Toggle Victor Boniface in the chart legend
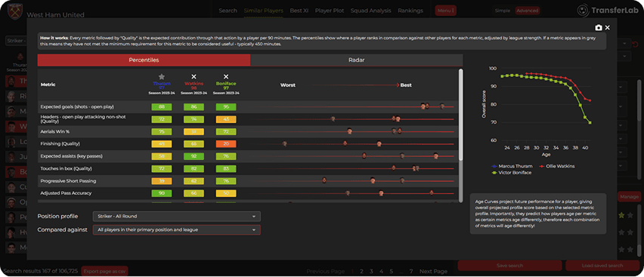The image size is (644, 277). point(512,173)
